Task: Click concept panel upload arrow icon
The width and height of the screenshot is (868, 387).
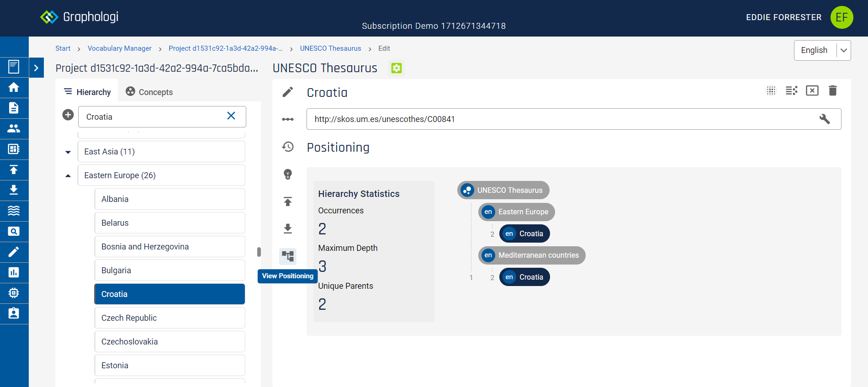Action: [x=288, y=201]
